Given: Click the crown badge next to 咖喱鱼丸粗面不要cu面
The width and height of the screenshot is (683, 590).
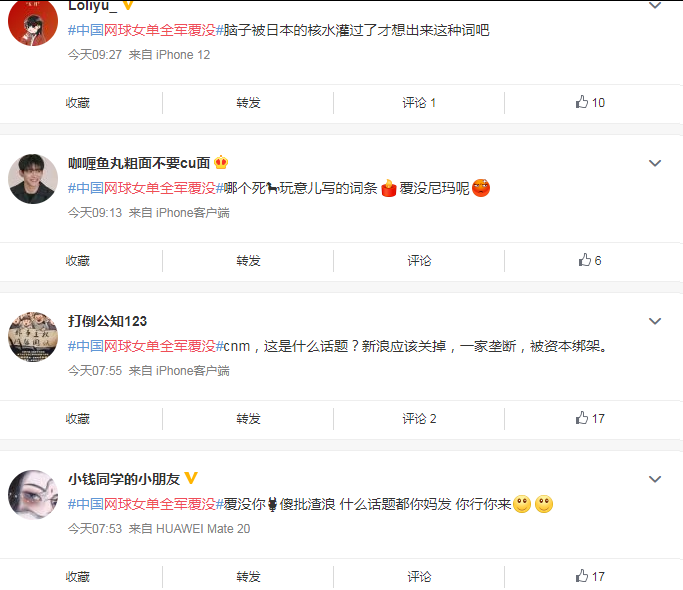Looking at the screenshot, I should (221, 163).
